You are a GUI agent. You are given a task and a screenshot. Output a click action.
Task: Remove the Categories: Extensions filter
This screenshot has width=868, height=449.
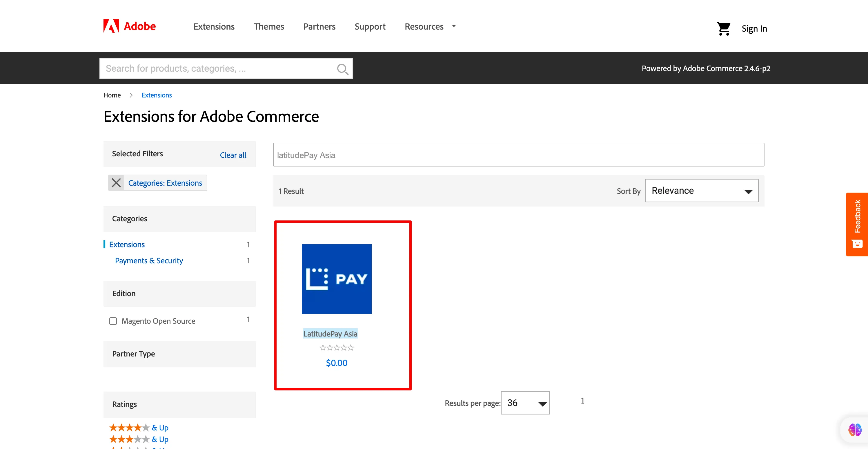(116, 183)
